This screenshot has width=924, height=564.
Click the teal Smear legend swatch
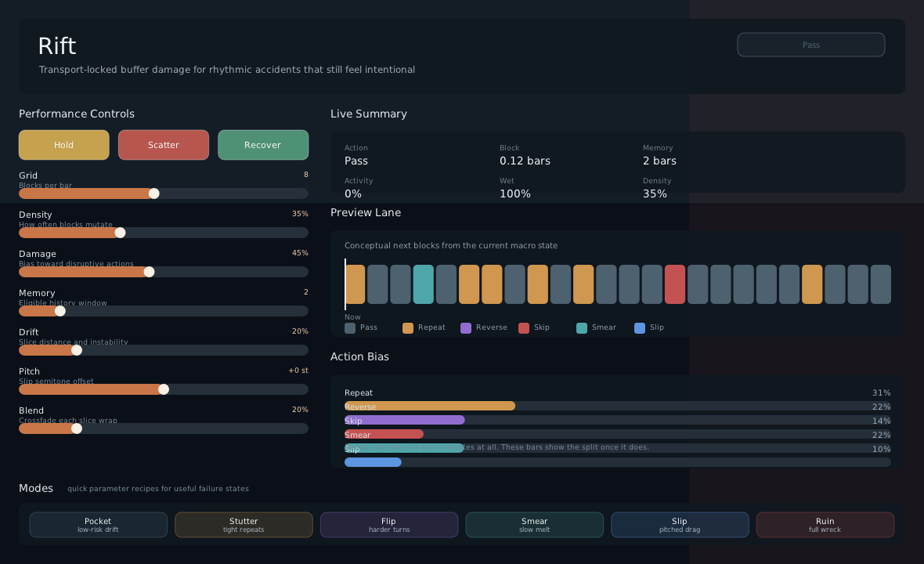pos(582,328)
